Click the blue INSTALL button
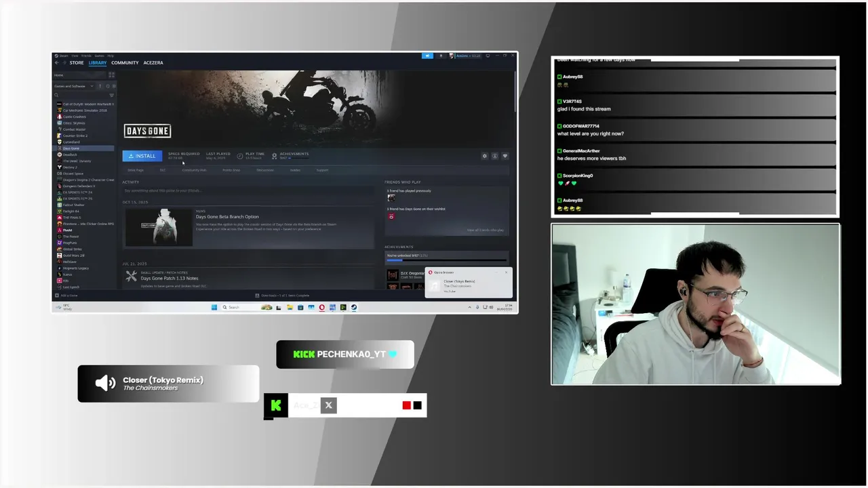The width and height of the screenshot is (868, 488). (142, 156)
